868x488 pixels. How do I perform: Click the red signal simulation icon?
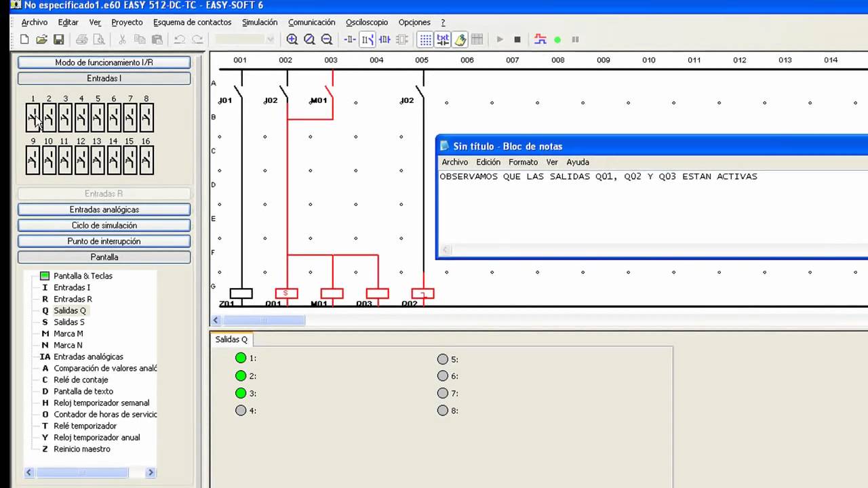click(x=540, y=39)
